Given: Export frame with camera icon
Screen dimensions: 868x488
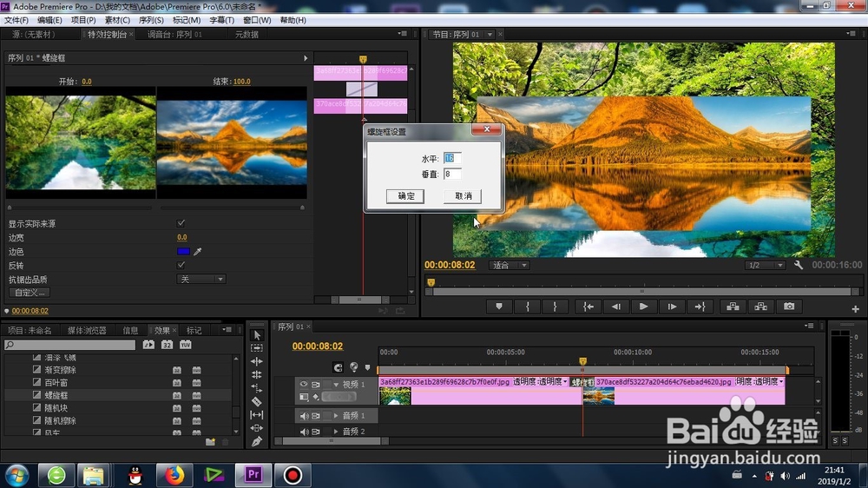Looking at the screenshot, I should 789,307.
